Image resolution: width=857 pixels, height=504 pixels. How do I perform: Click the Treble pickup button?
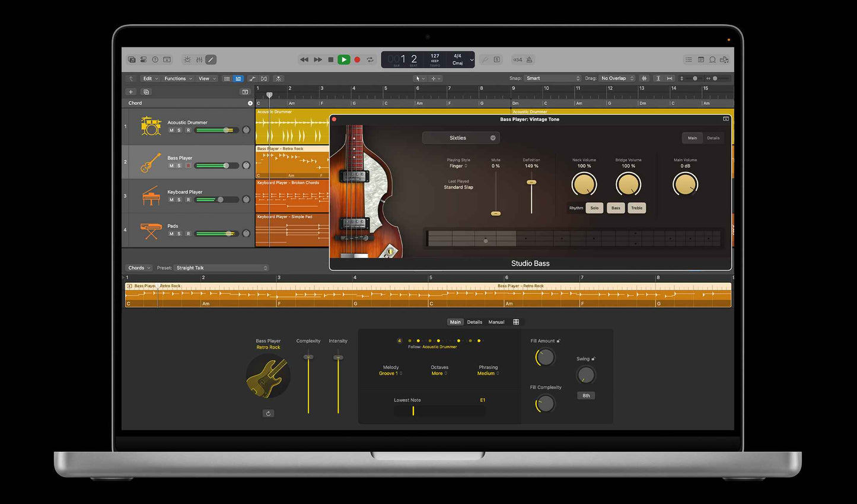tap(636, 208)
